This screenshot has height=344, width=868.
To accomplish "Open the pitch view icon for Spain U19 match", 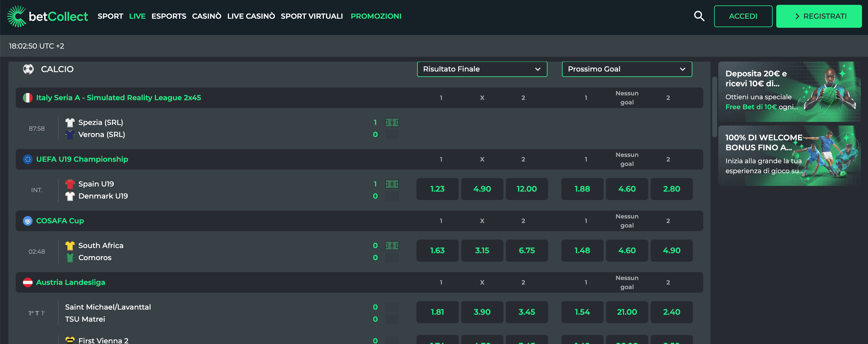I will click(x=392, y=184).
